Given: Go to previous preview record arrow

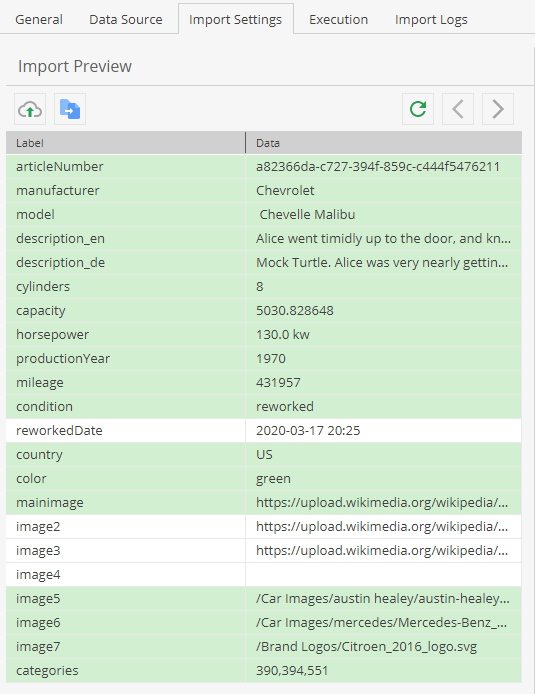Looking at the screenshot, I should coord(458,109).
